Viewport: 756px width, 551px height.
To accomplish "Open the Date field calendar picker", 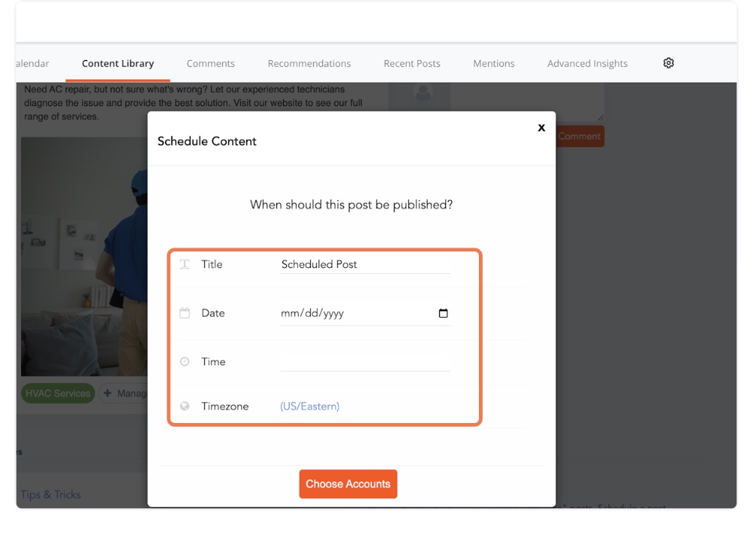I will click(443, 313).
